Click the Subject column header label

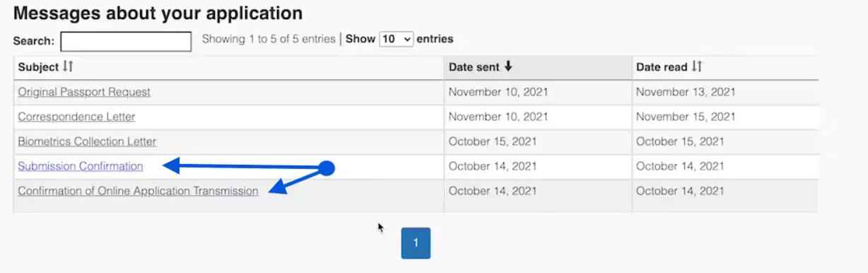click(38, 67)
